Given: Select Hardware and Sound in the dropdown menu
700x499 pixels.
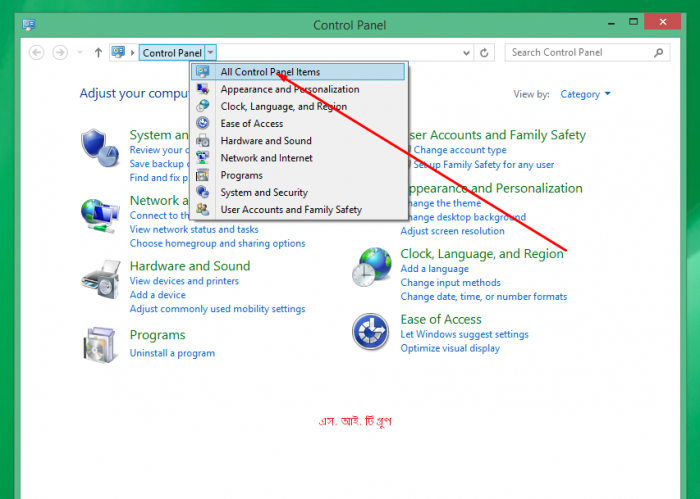Looking at the screenshot, I should coord(298,141).
